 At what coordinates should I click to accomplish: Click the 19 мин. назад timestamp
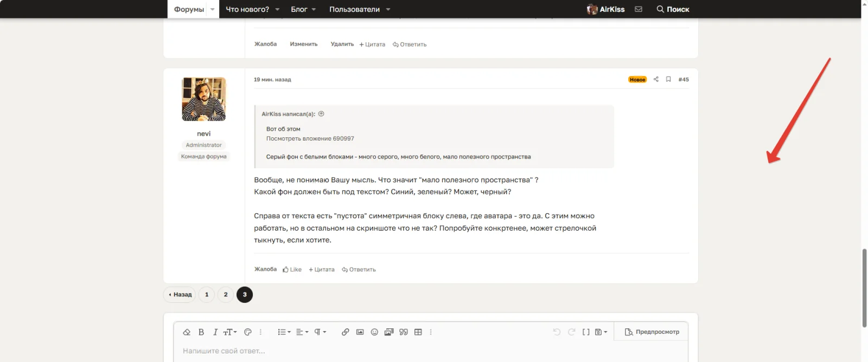tap(272, 80)
